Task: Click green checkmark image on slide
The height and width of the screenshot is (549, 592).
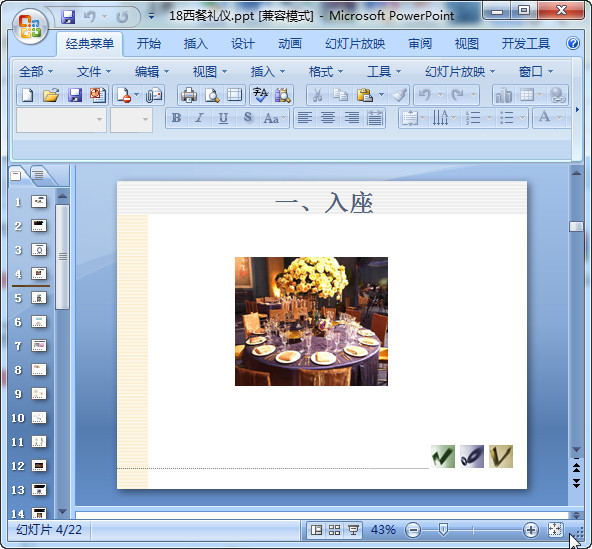Action: click(442, 456)
